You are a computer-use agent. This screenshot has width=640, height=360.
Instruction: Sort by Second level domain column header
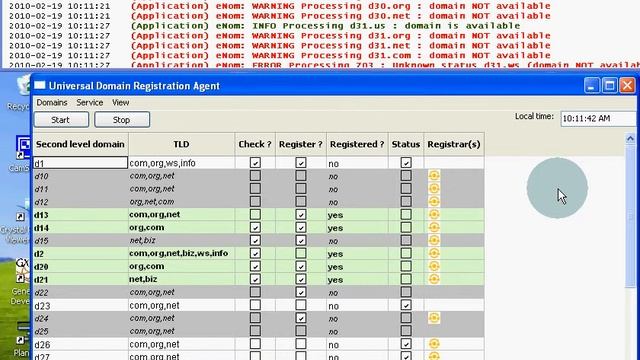tap(80, 144)
